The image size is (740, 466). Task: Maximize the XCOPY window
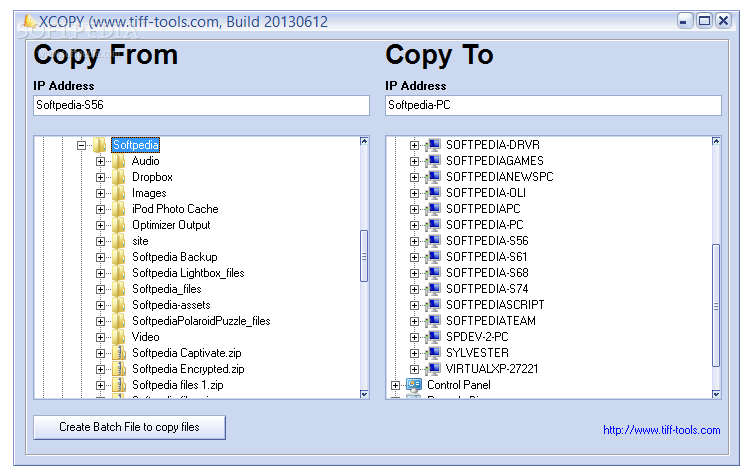(x=704, y=21)
